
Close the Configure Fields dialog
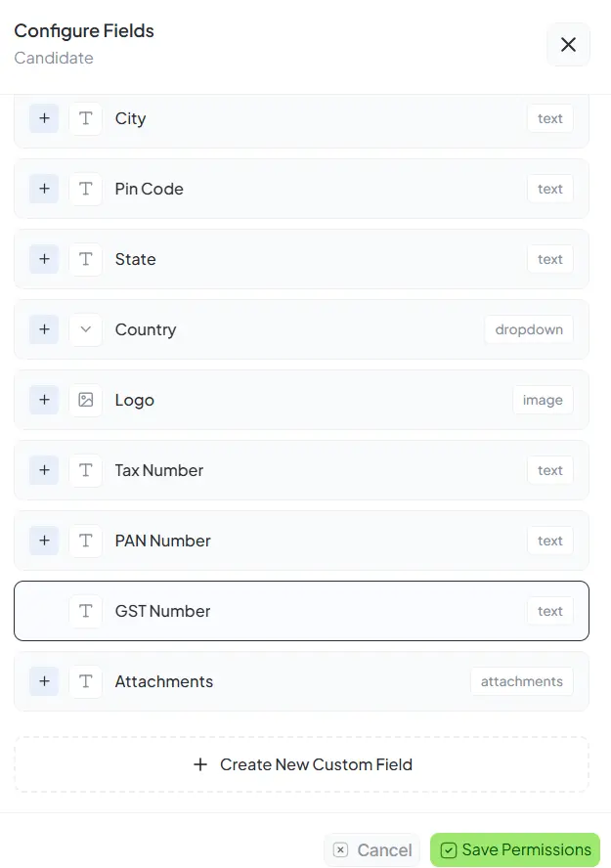click(x=568, y=44)
